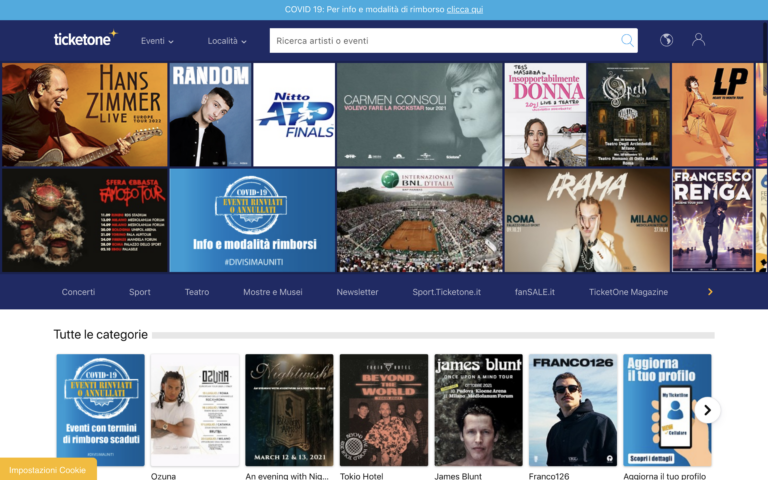Open the Mostre e Musei category

point(273,292)
